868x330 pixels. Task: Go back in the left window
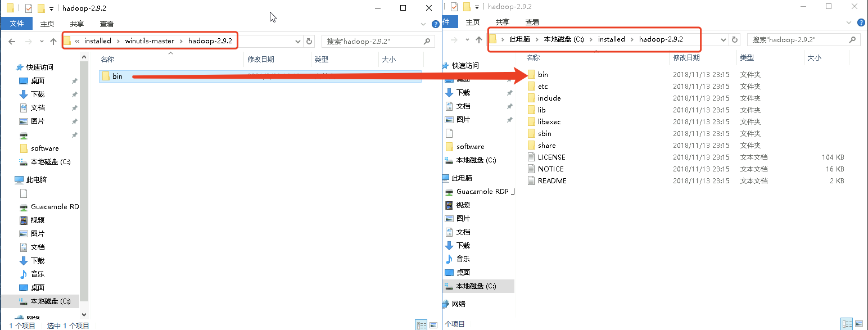(x=12, y=42)
